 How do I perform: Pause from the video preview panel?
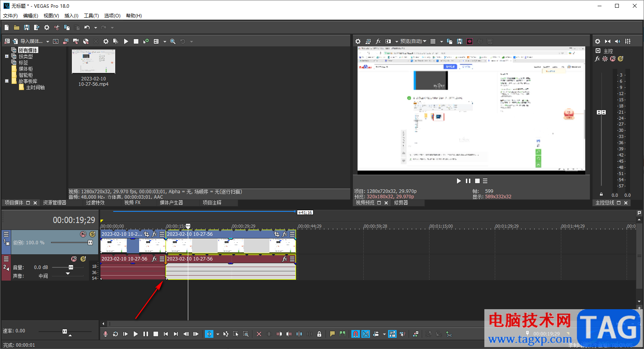tap(468, 181)
